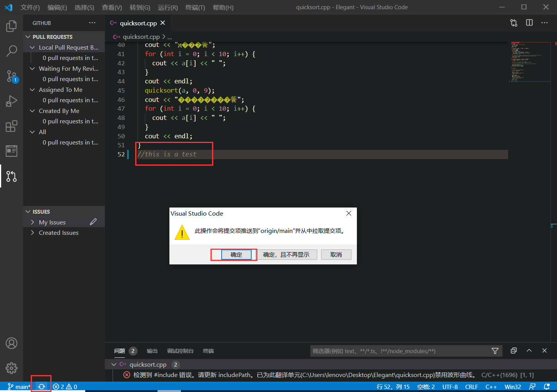Click the Win32 configuration in the status bar
Image resolution: width=557 pixels, height=392 pixels.
coord(513,387)
